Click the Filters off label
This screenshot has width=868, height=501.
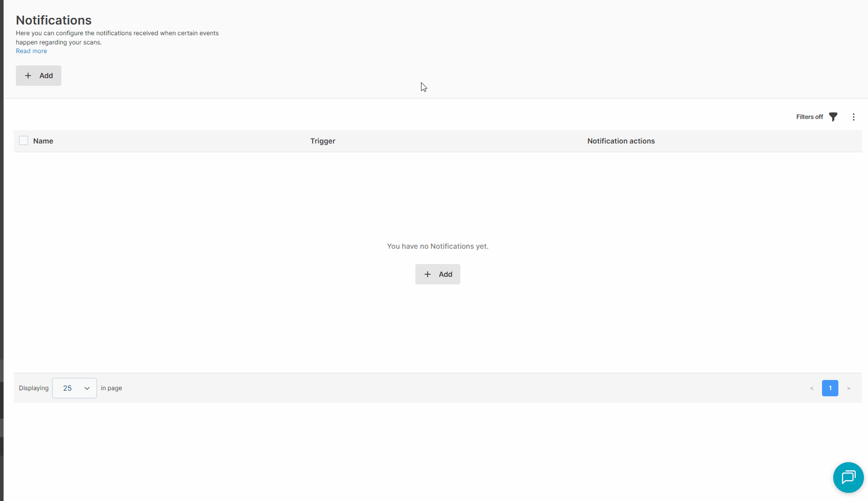pyautogui.click(x=809, y=117)
